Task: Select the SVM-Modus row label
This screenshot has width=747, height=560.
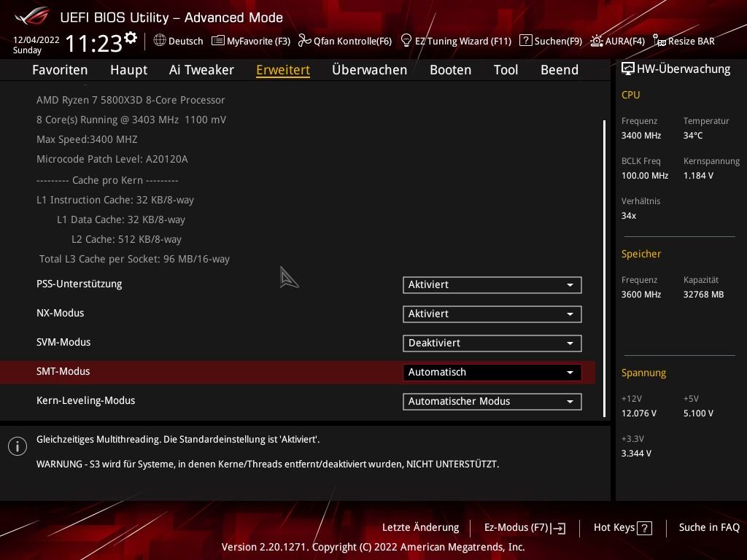Action: [63, 343]
